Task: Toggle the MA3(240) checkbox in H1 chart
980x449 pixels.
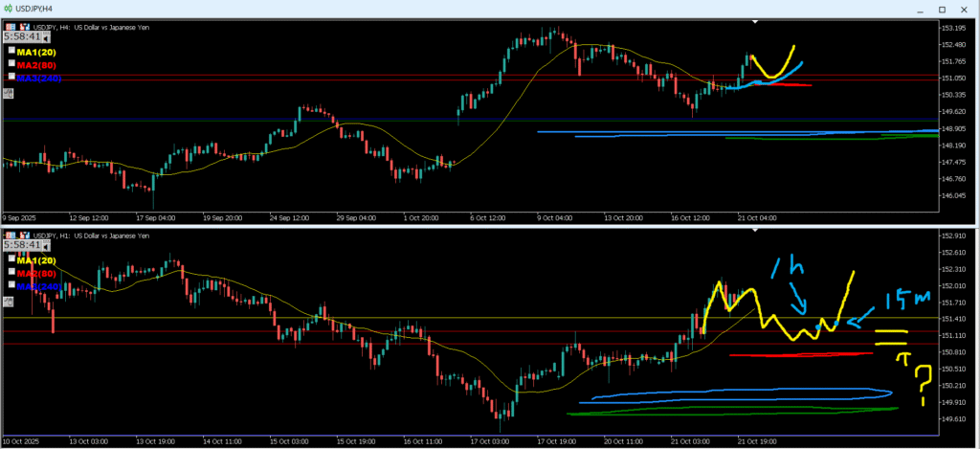Action: pyautogui.click(x=11, y=286)
